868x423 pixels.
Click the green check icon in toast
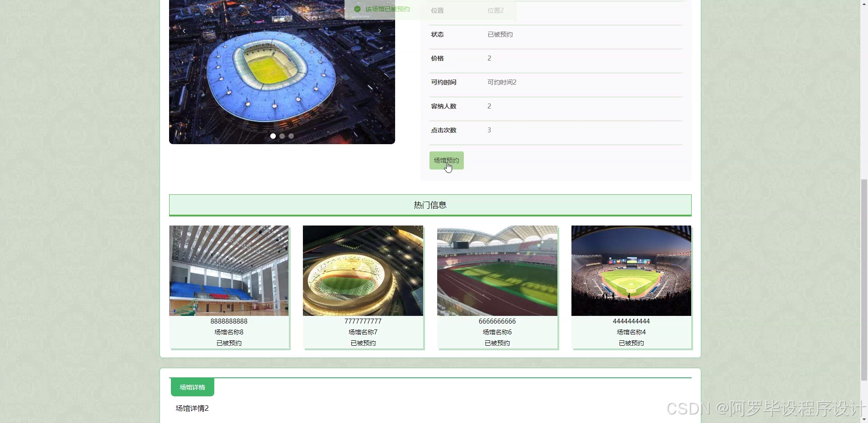(x=357, y=9)
